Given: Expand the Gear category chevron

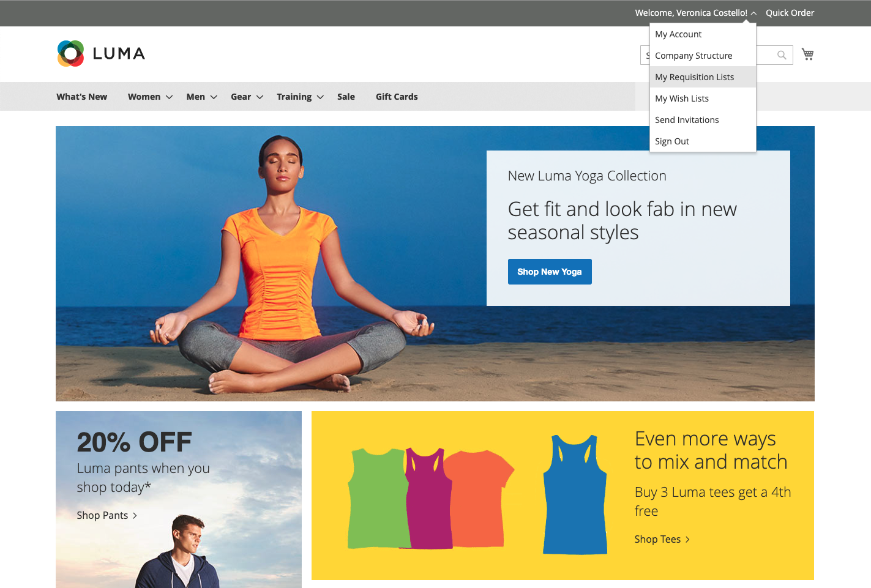Looking at the screenshot, I should coord(260,97).
